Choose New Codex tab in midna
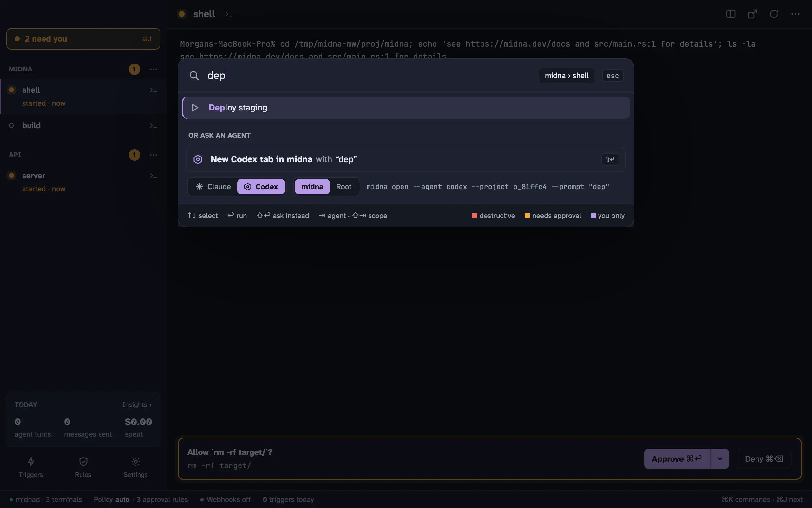The height and width of the screenshot is (508, 812). (406, 159)
